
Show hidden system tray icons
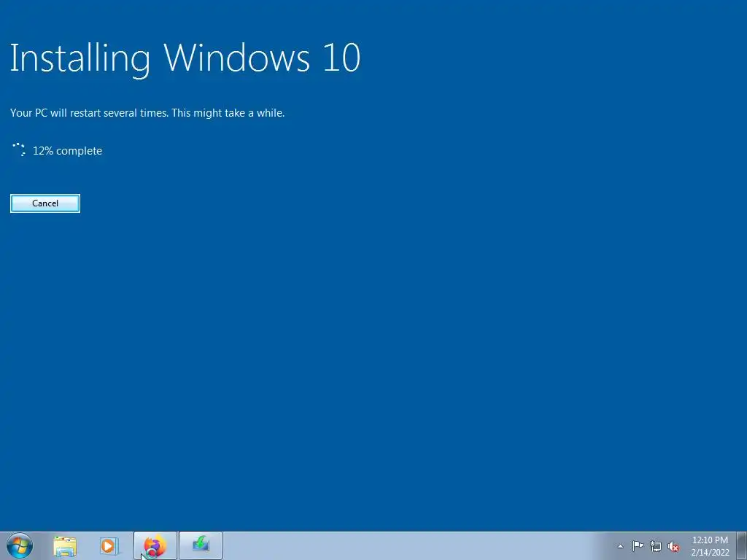pos(620,546)
